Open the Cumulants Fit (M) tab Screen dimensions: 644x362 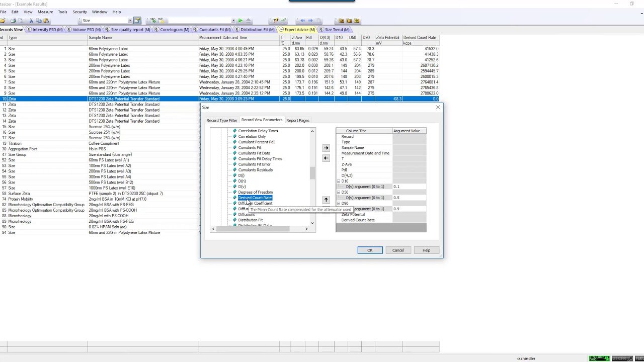[x=211, y=29]
